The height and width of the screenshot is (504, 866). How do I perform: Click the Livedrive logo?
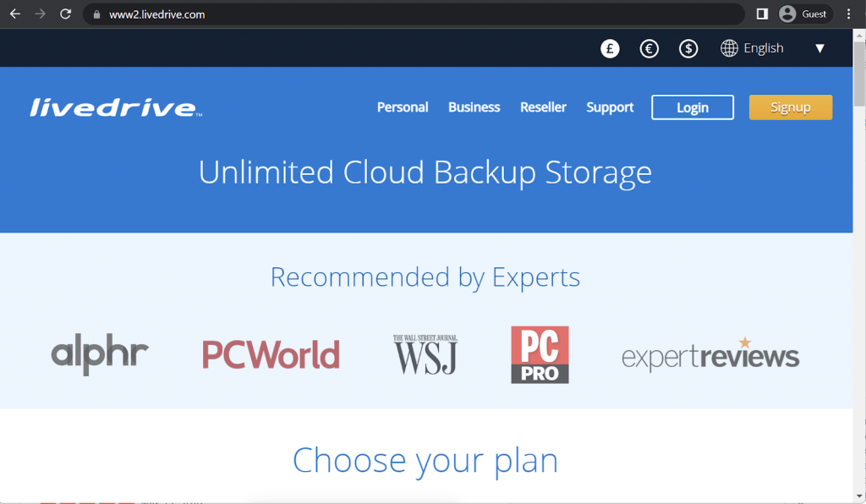click(x=114, y=107)
